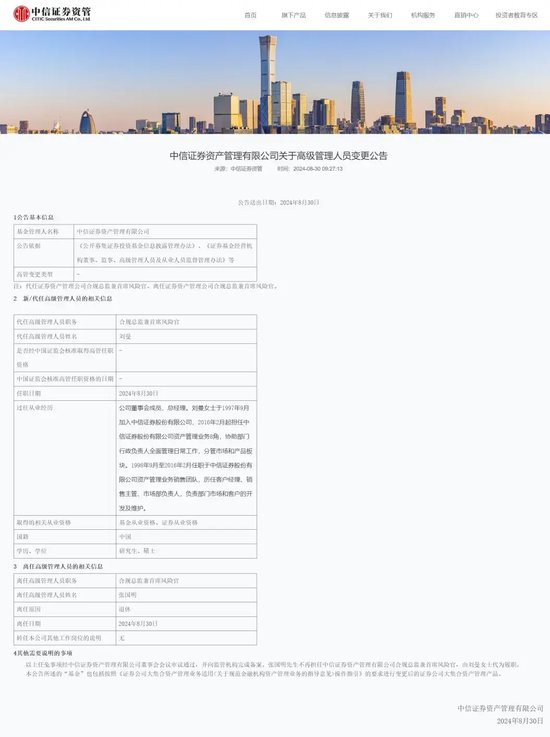Viewport: 550px width, 737px height.
Task: Click the 中信证券资产管理有限公司 cell in first table
Action: [x=165, y=231]
